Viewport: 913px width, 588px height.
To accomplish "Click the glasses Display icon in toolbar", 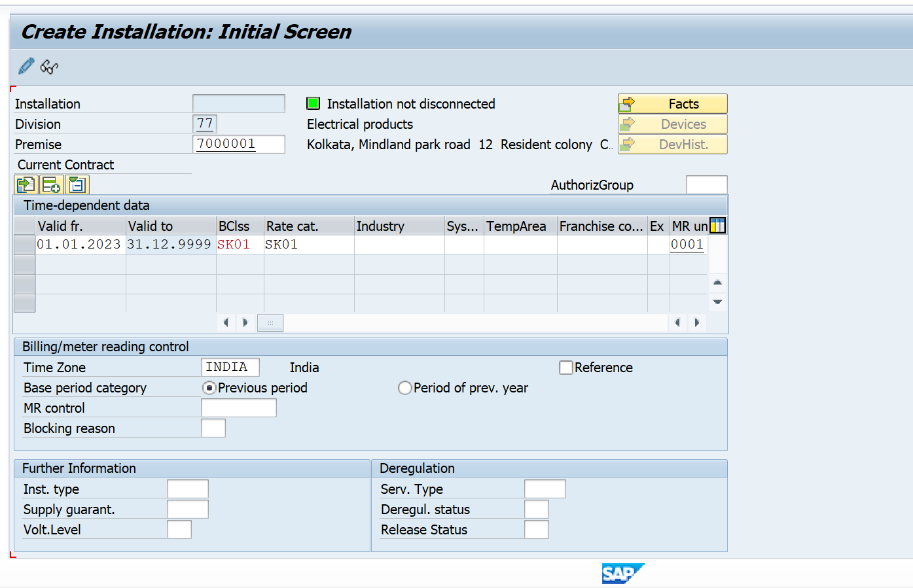I will pos(50,67).
